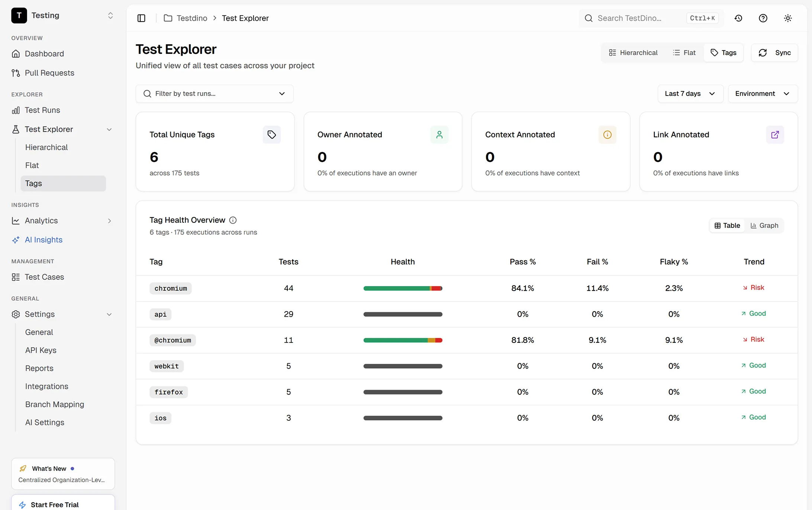Click the Testdino folder icon in breadcrumb
Screen dimensions: 812x510
168,18
